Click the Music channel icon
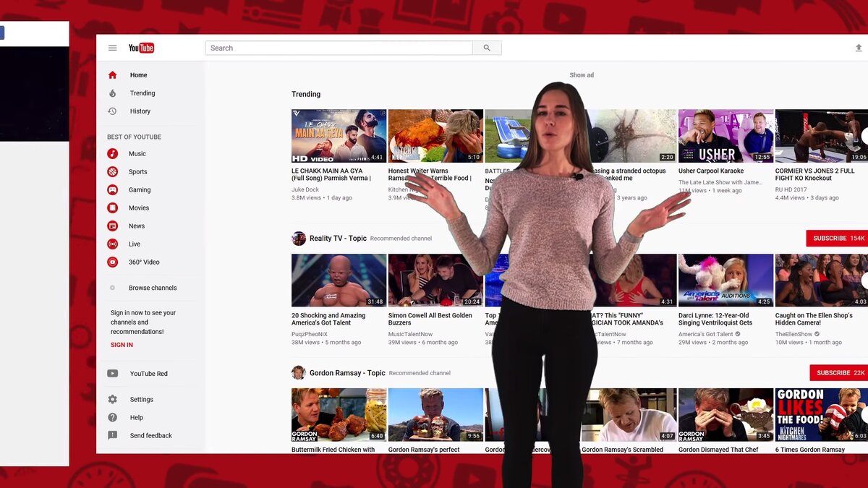Image resolution: width=868 pixels, height=488 pixels. pos(112,153)
